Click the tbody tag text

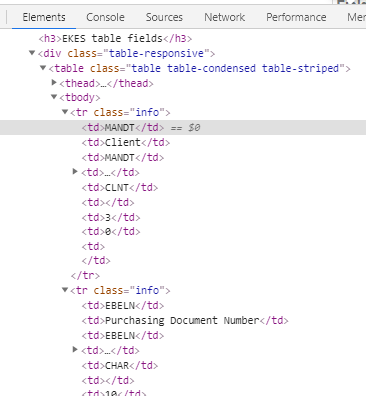(80, 97)
